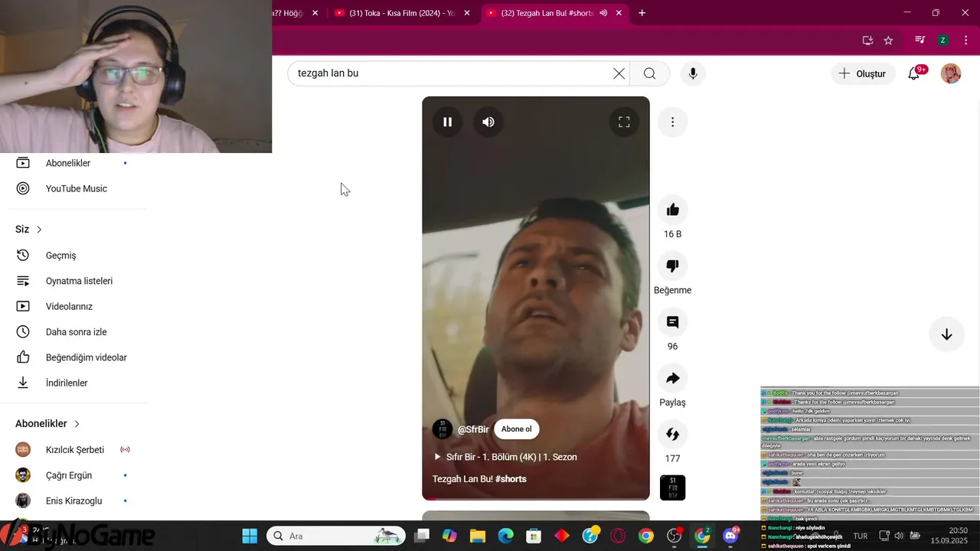
Task: Mute the Shorts video volume
Action: click(488, 122)
